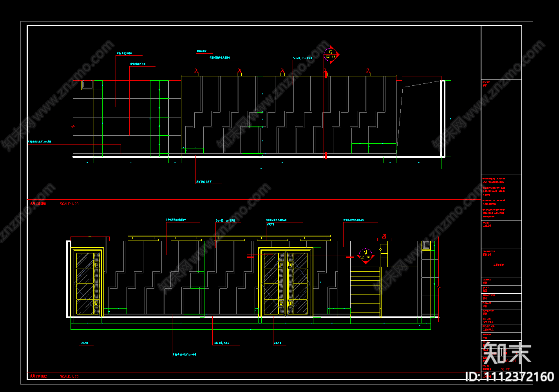Viewport: 559px width, 392px height.
Task: Click the M SZ-14 section marker
Action: pos(365,256)
